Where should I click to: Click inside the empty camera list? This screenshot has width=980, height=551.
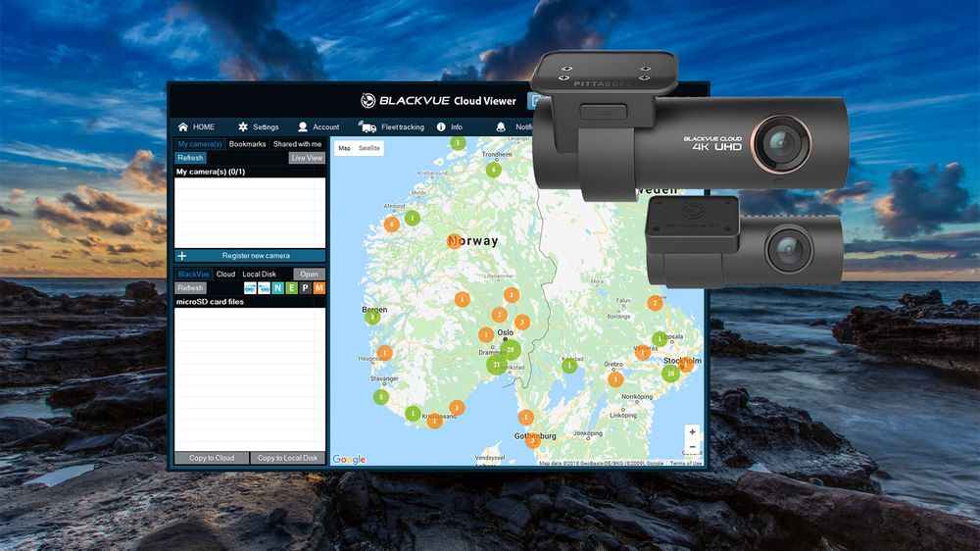(250, 213)
